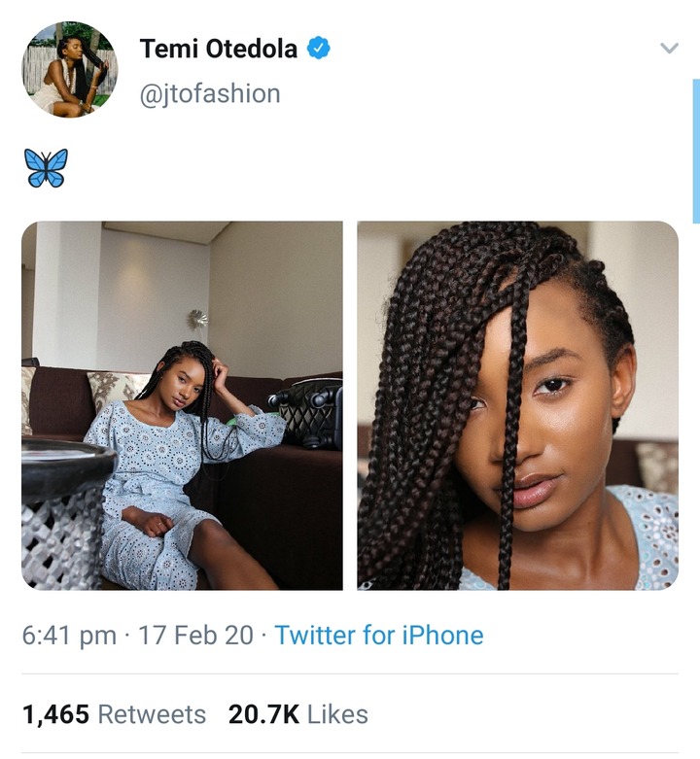Screen dimensions: 700x759
Task: View the 1,465 retweet count
Action: (x=55, y=714)
